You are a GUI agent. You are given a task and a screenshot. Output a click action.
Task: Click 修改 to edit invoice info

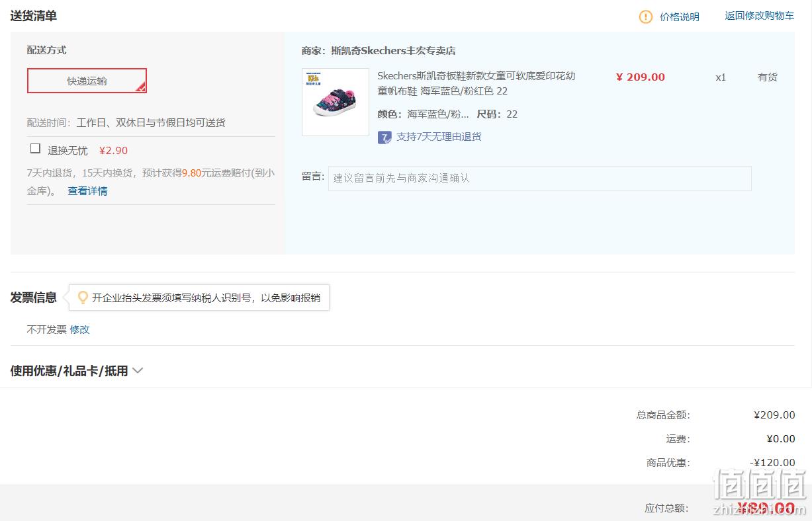[79, 329]
